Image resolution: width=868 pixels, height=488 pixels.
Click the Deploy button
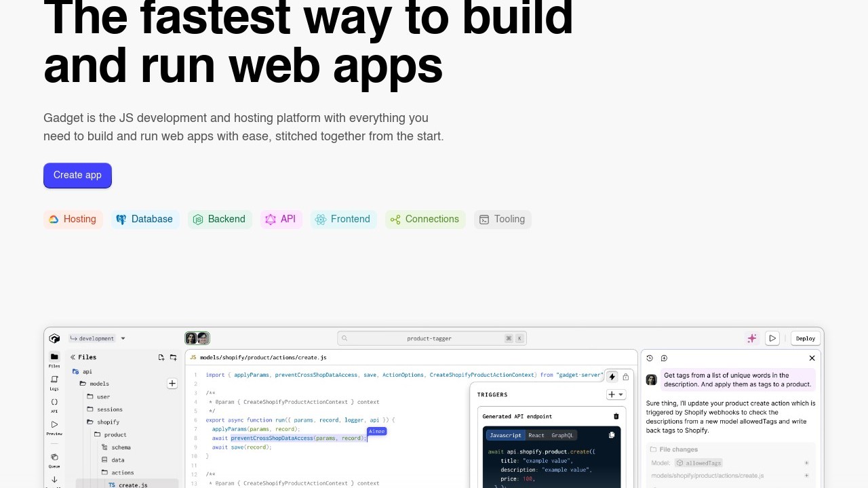(x=806, y=338)
